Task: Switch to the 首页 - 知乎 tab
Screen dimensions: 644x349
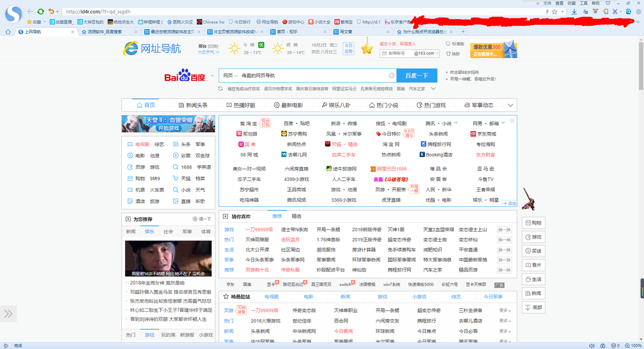Action: [x=298, y=32]
